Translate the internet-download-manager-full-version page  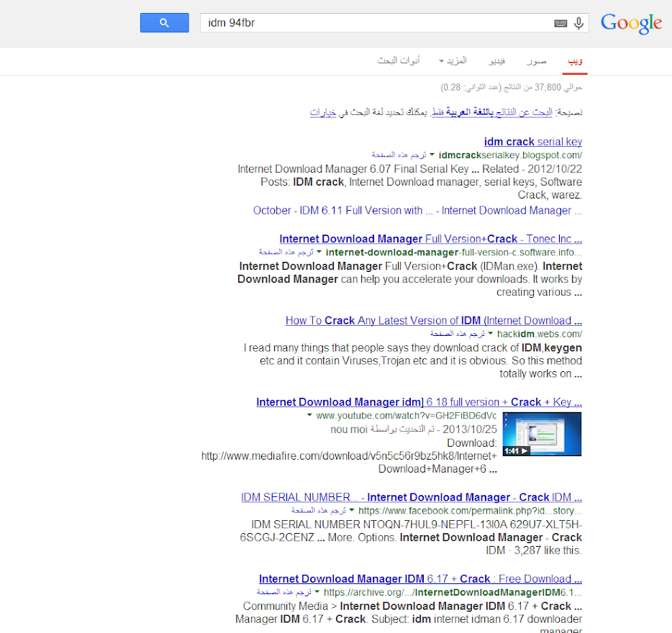coord(286,252)
